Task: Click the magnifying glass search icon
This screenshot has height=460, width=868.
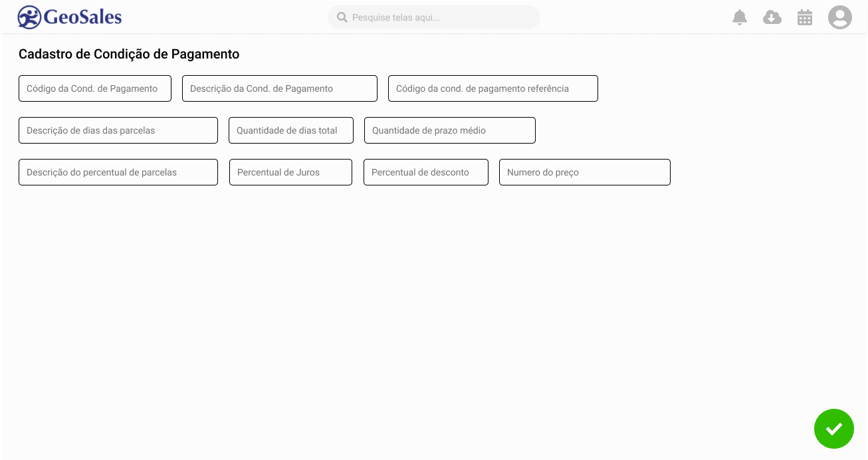Action: click(342, 17)
